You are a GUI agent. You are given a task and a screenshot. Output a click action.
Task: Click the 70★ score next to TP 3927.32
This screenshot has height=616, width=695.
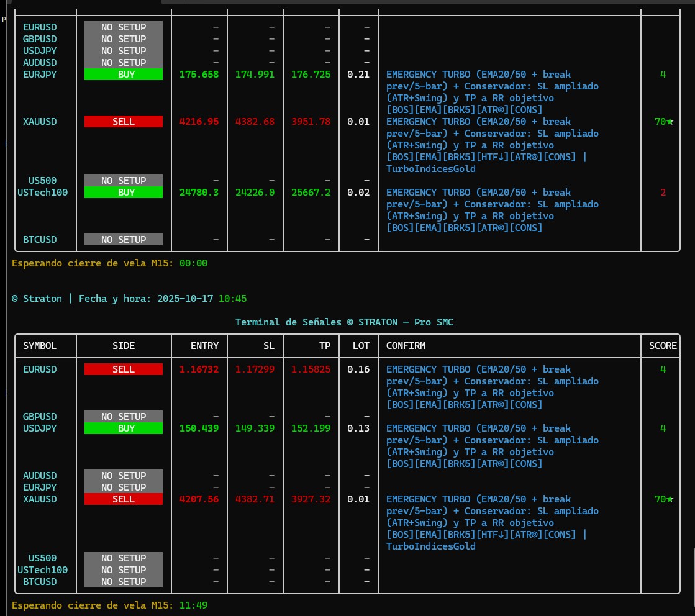click(x=663, y=499)
